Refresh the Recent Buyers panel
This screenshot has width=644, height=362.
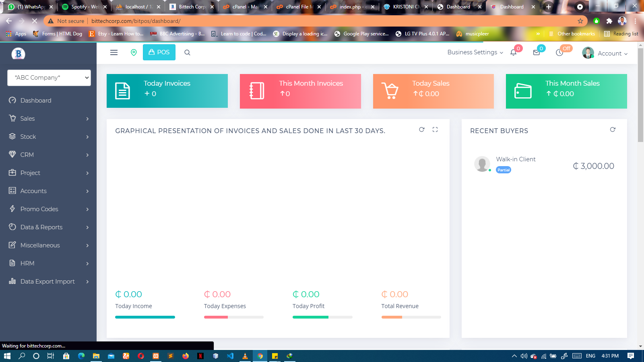click(x=613, y=130)
